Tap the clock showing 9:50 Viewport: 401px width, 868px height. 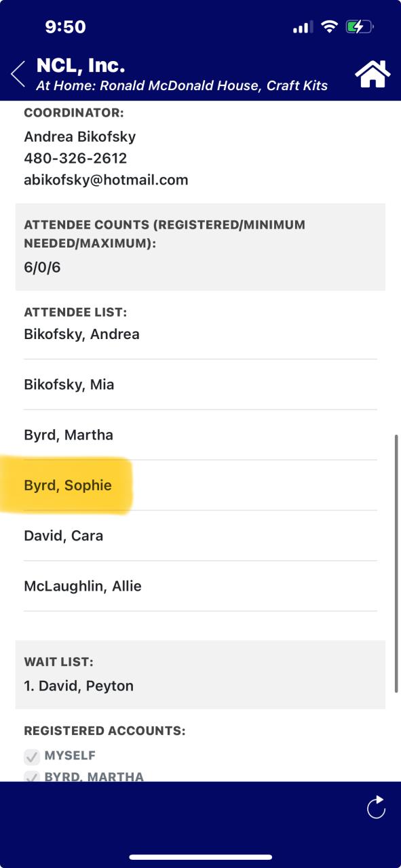[x=65, y=27]
